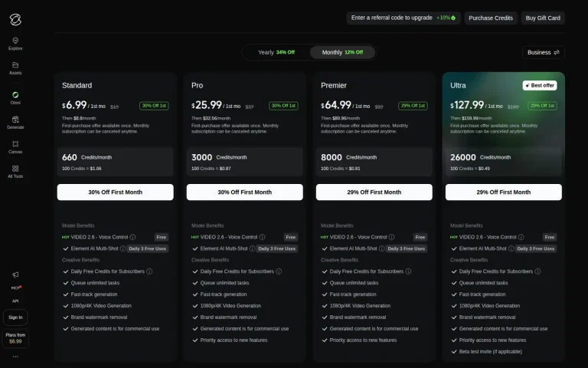
Task: Open the Explore section in the sidebar
Action: (x=15, y=44)
